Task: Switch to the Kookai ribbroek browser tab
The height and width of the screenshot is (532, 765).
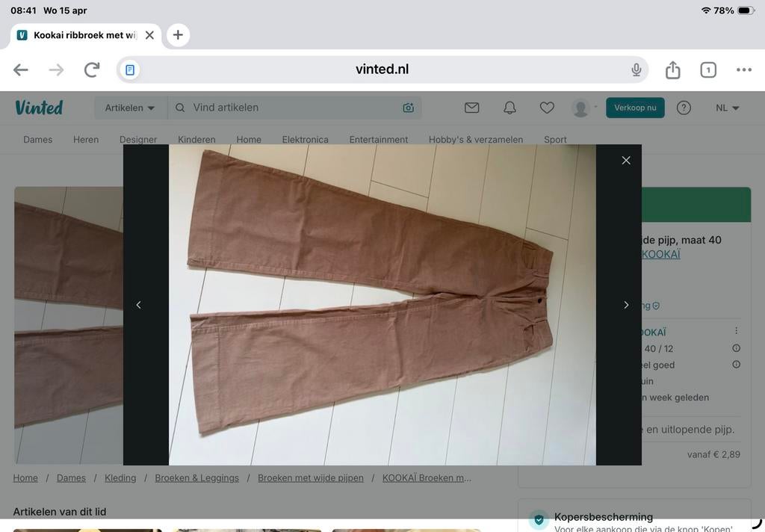Action: pyautogui.click(x=82, y=34)
